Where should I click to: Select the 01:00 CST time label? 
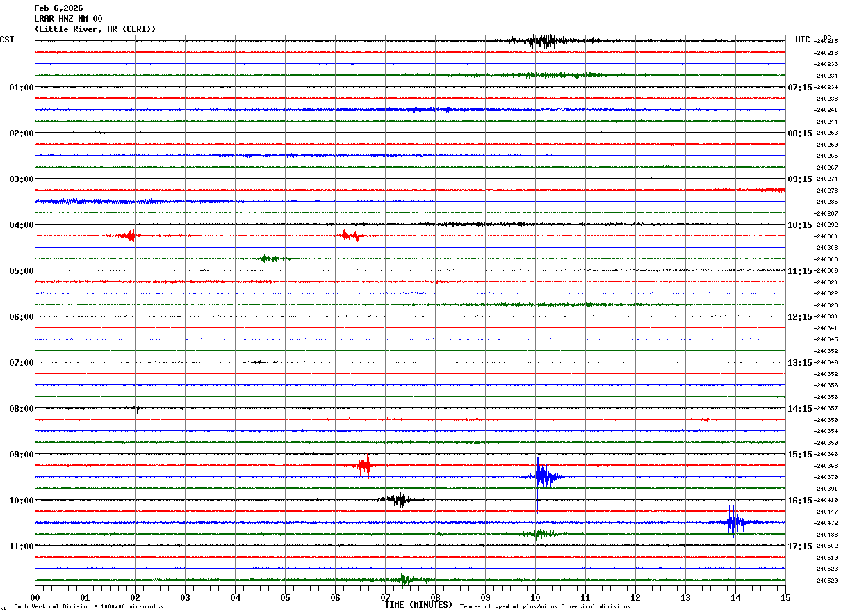click(x=22, y=87)
